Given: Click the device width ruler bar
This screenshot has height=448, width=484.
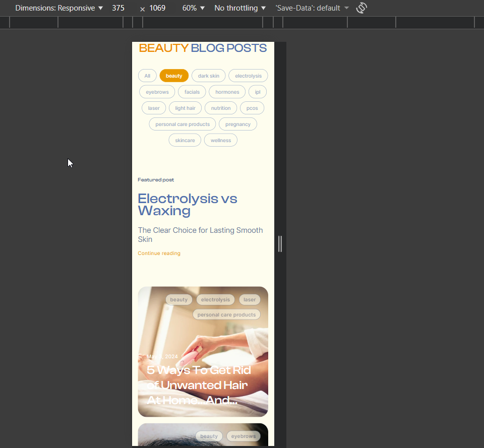Looking at the screenshot, I should click(242, 23).
